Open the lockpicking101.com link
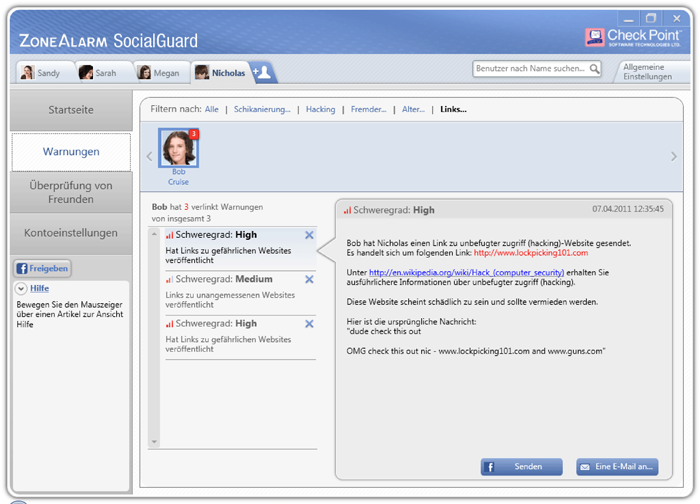 pyautogui.click(x=531, y=253)
